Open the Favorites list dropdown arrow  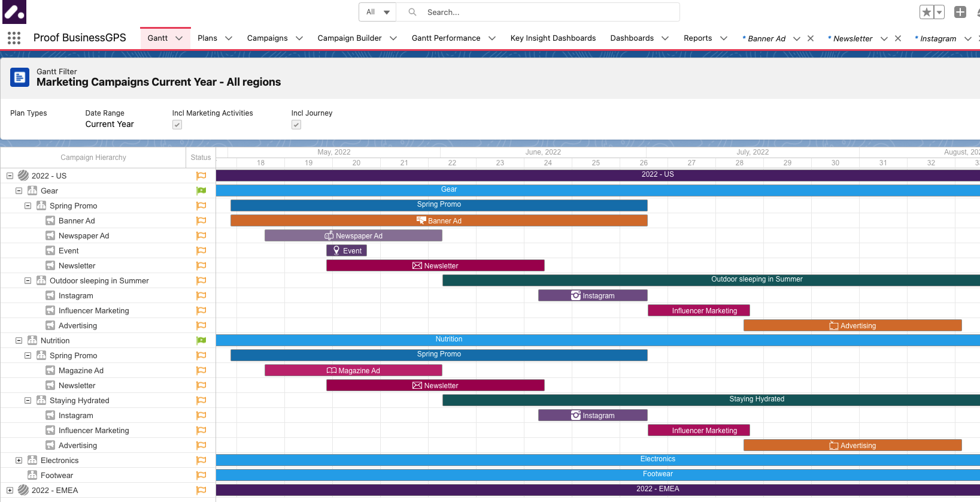pyautogui.click(x=939, y=12)
